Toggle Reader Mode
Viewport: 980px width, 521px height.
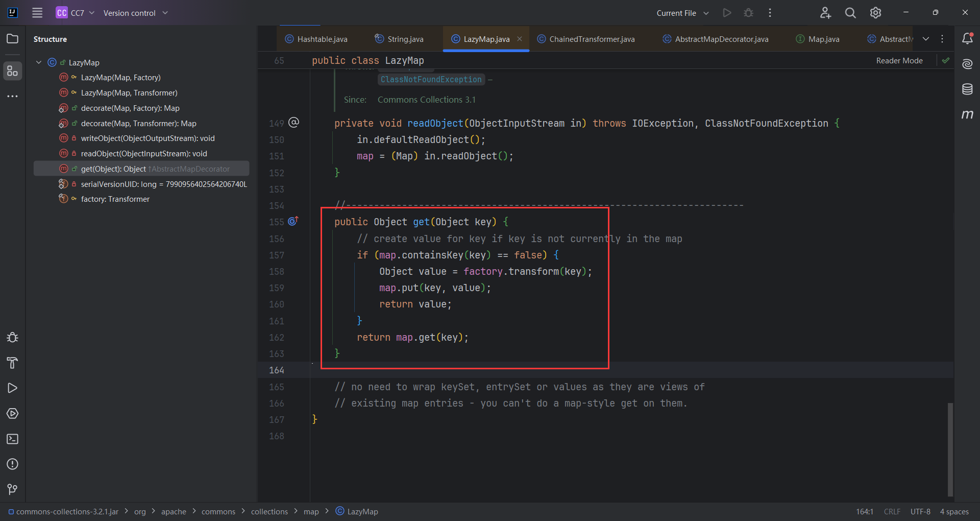coord(899,60)
